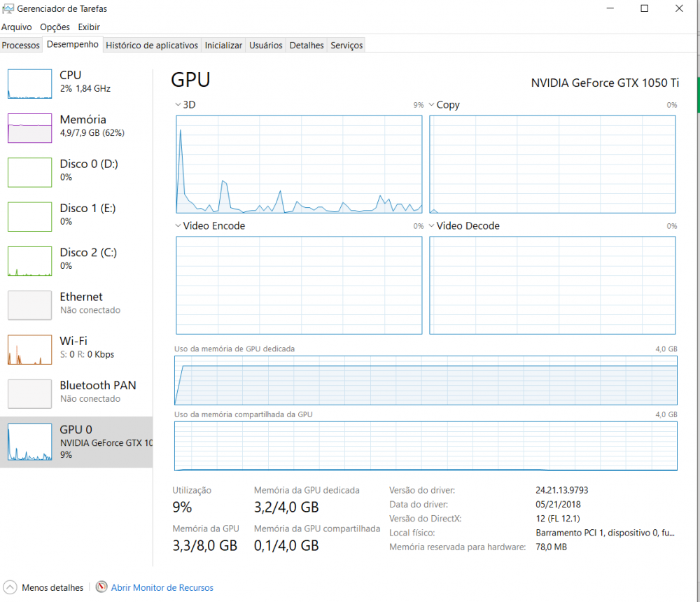This screenshot has width=700, height=602.
Task: Open the 3D engine dropdown chevron
Action: click(x=178, y=105)
